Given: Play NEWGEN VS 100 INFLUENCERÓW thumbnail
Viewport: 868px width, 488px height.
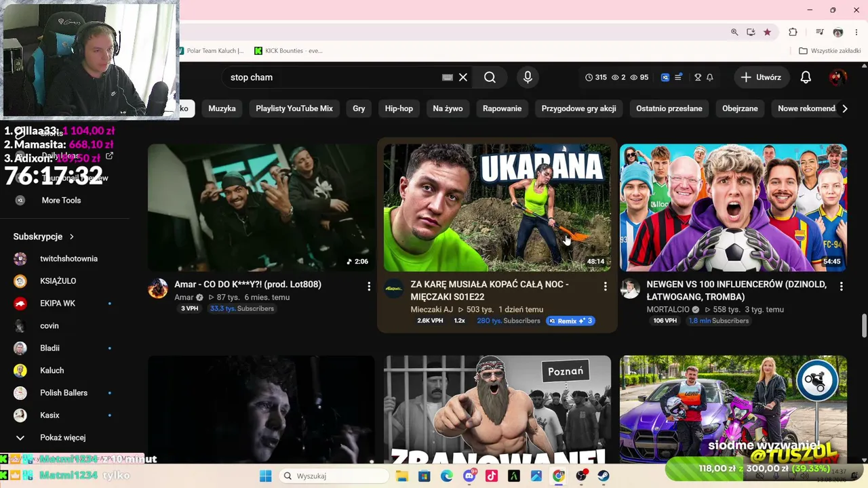Looking at the screenshot, I should click(x=733, y=207).
